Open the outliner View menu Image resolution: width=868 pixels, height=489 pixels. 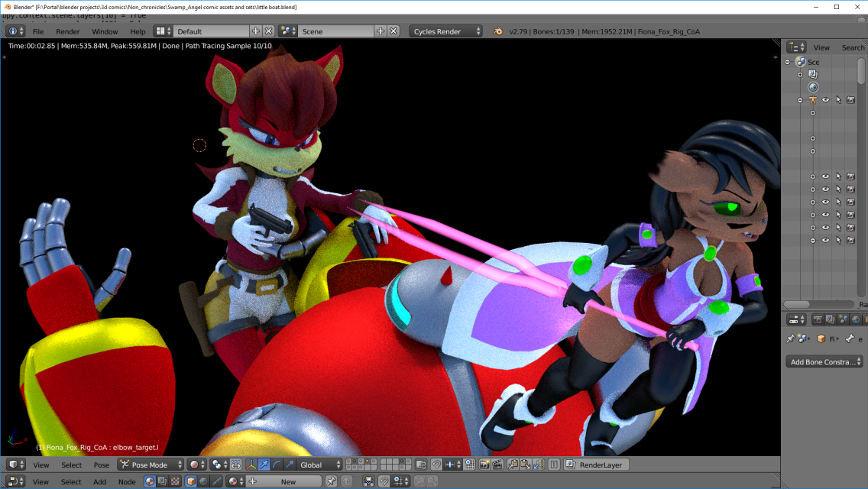pos(821,47)
